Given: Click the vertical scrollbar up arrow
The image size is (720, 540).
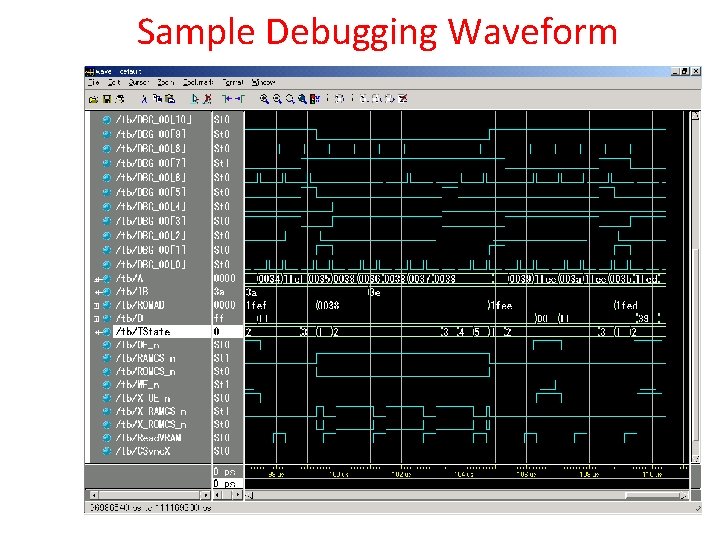Looking at the screenshot, I should 696,116.
